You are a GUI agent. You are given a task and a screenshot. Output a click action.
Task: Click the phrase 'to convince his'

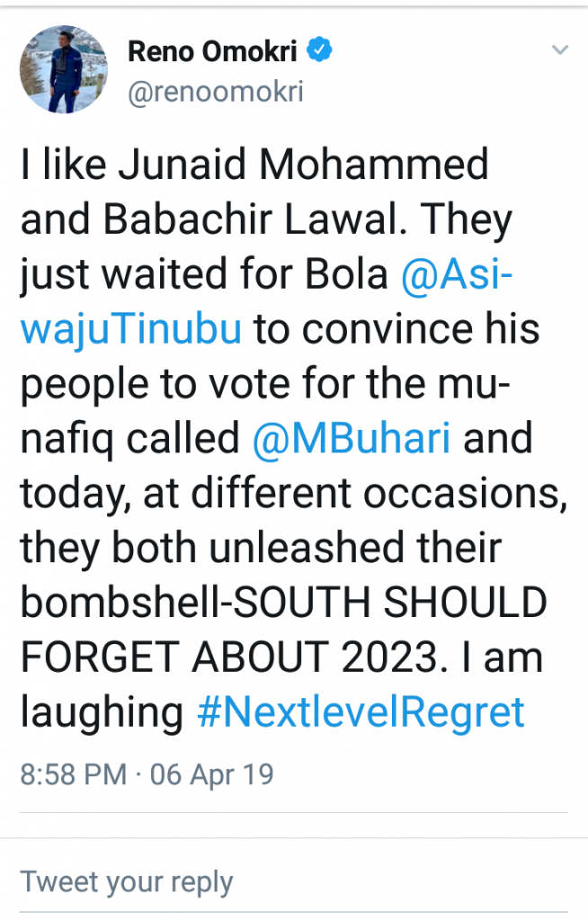coord(396,330)
